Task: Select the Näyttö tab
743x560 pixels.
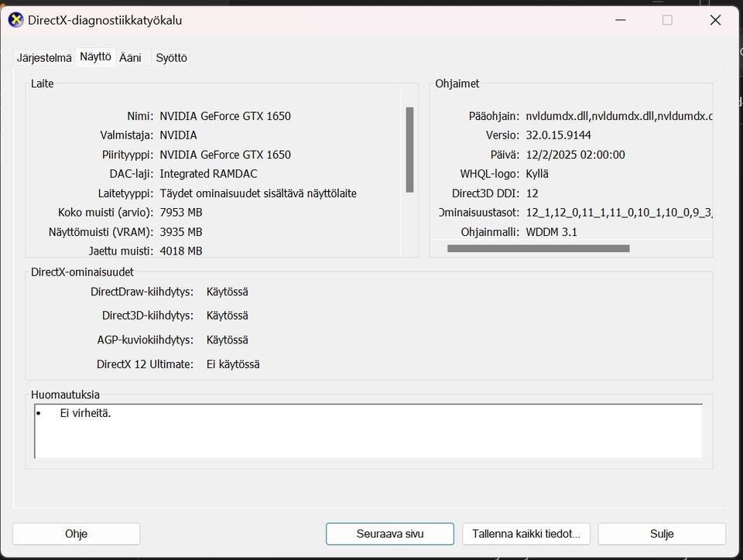Action: (95, 56)
